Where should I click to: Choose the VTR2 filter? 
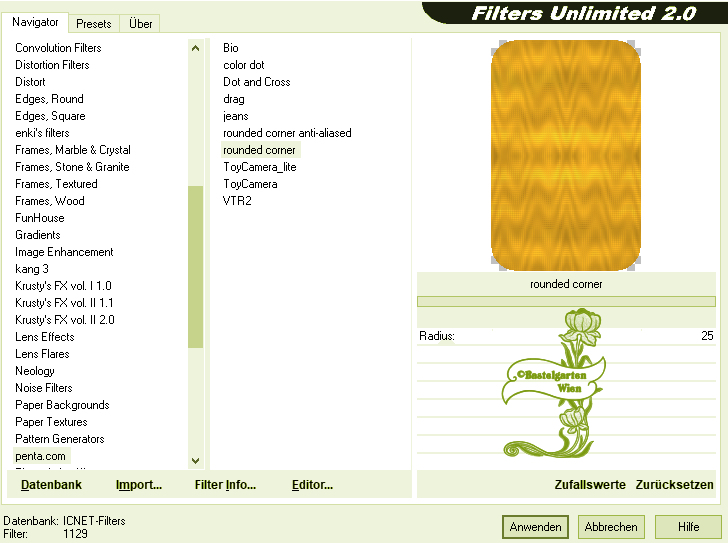pyautogui.click(x=237, y=201)
